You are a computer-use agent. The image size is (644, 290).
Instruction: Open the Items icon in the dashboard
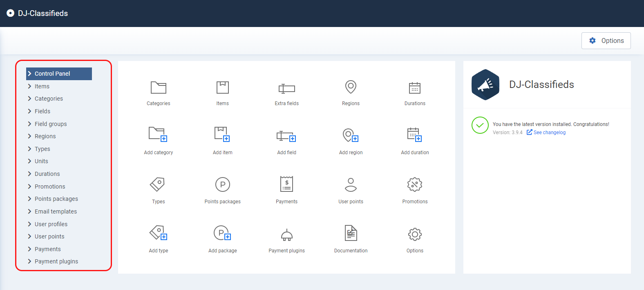pyautogui.click(x=223, y=88)
